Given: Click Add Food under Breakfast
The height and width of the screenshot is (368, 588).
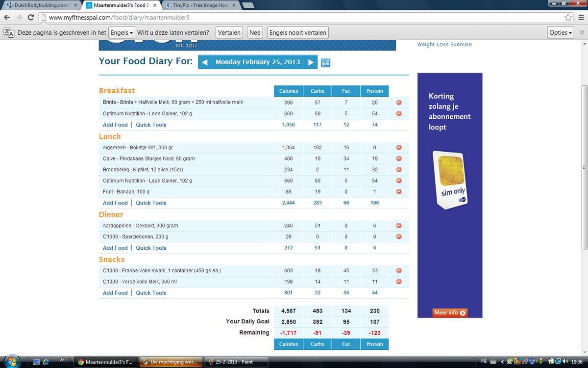Looking at the screenshot, I should 115,125.
